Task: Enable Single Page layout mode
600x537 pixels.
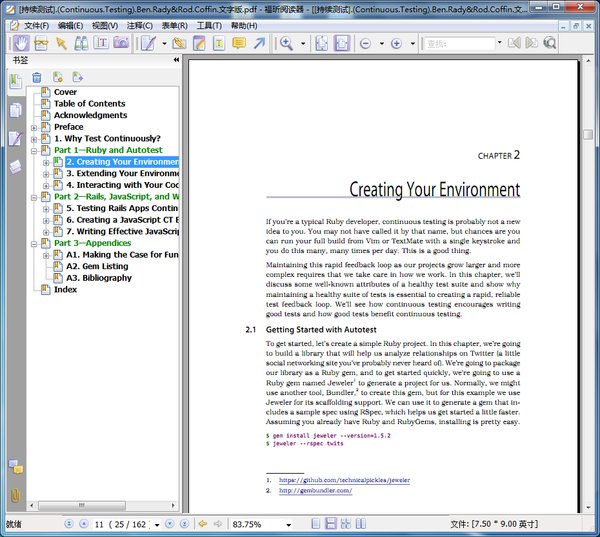Action: point(316,524)
